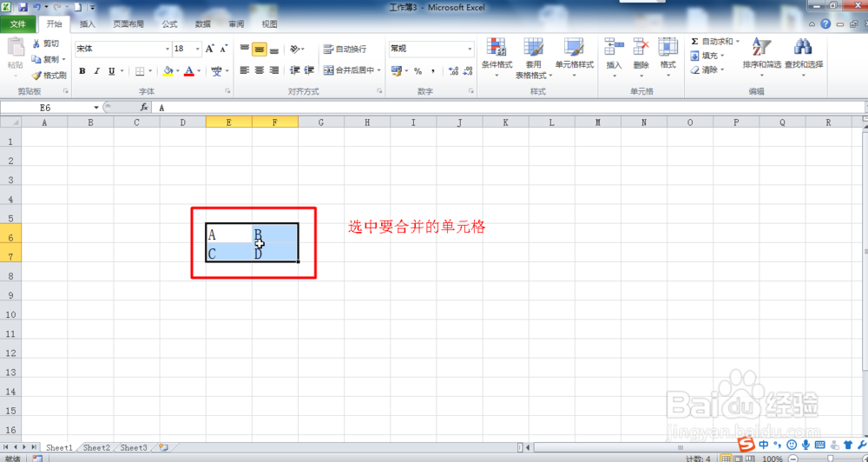Open Find & Select (查找和选择) binoculars
This screenshot has height=462, width=868.
(x=803, y=57)
